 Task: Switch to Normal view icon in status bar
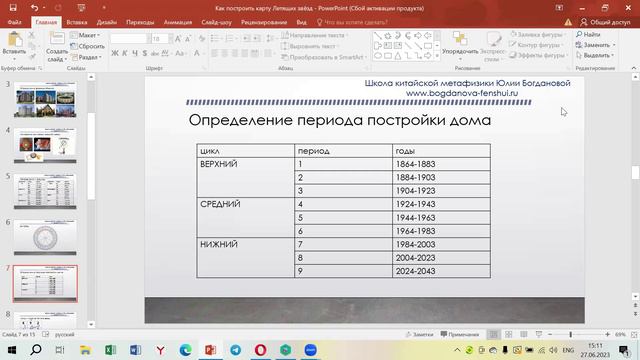[x=493, y=334]
